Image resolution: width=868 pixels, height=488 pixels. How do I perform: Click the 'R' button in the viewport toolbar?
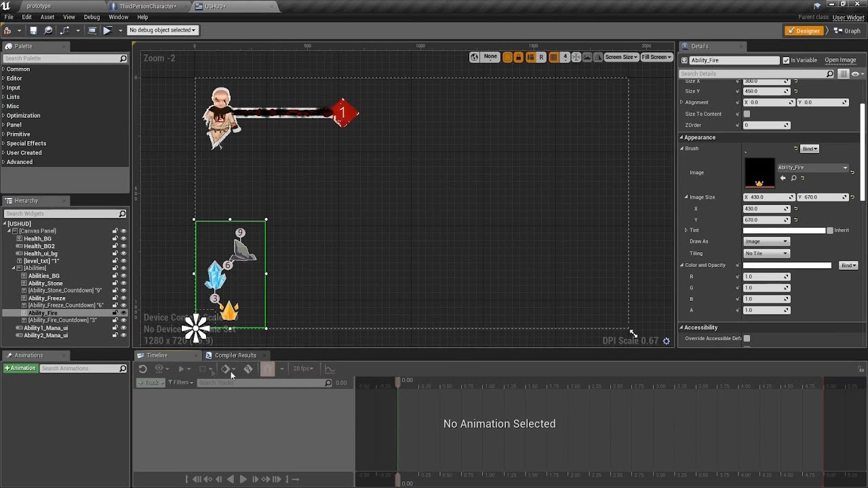click(541, 57)
